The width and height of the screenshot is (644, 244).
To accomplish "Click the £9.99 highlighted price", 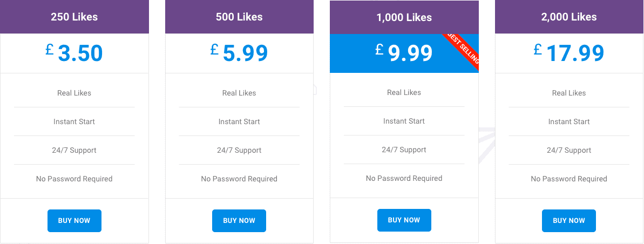I will pos(404,53).
